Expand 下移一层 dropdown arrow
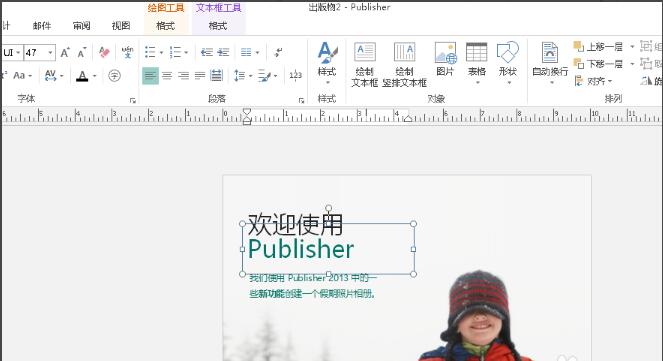This screenshot has height=361, width=663. point(632,64)
